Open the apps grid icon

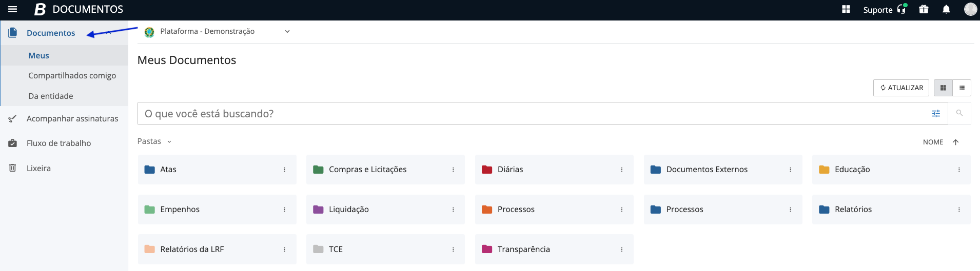point(846,9)
